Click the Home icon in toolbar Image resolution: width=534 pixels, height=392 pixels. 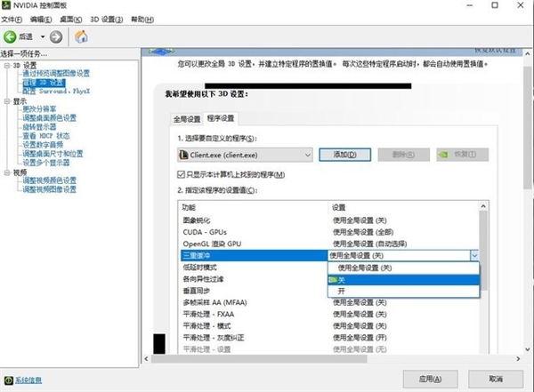tap(81, 36)
